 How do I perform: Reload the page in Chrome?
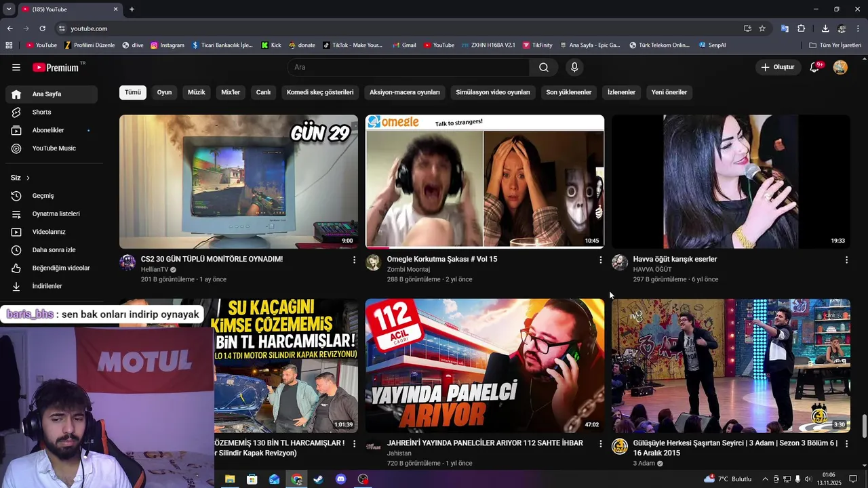[x=42, y=28]
